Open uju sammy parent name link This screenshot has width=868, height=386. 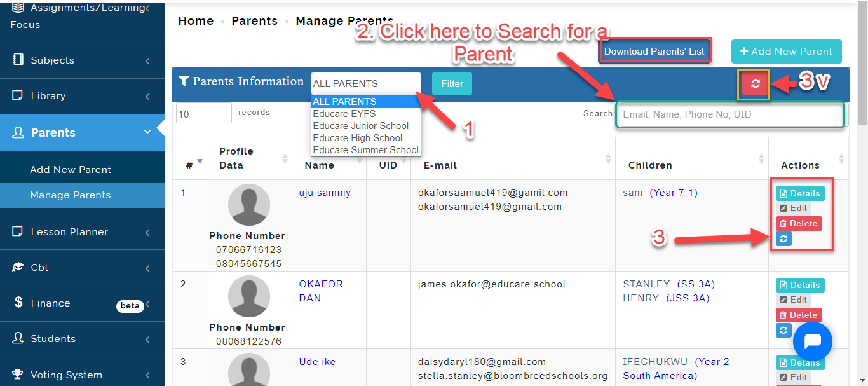(325, 193)
